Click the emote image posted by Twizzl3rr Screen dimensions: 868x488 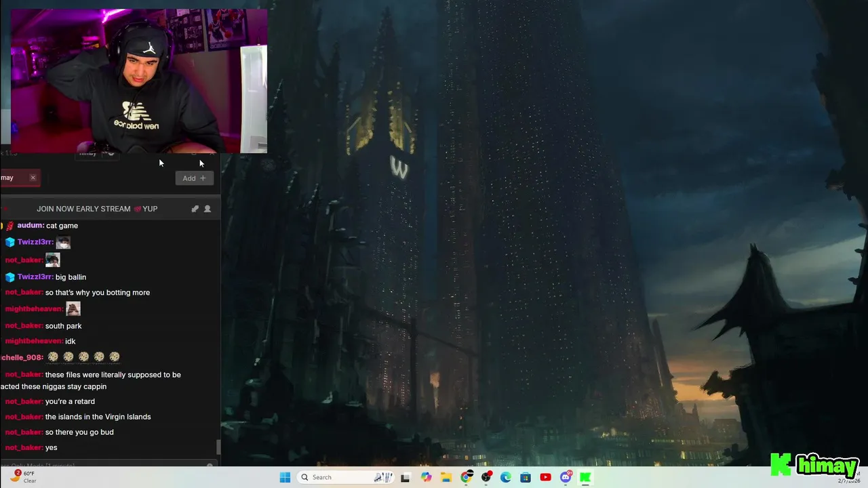(x=63, y=243)
